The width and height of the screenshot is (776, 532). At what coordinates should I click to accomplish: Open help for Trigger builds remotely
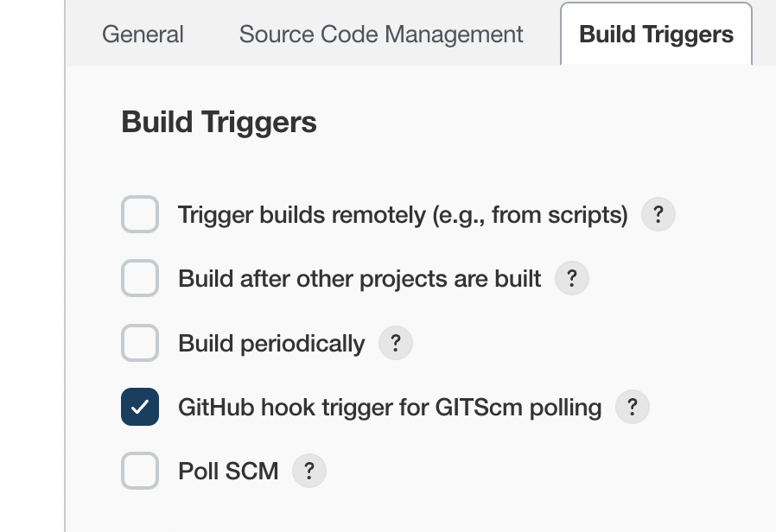(658, 214)
